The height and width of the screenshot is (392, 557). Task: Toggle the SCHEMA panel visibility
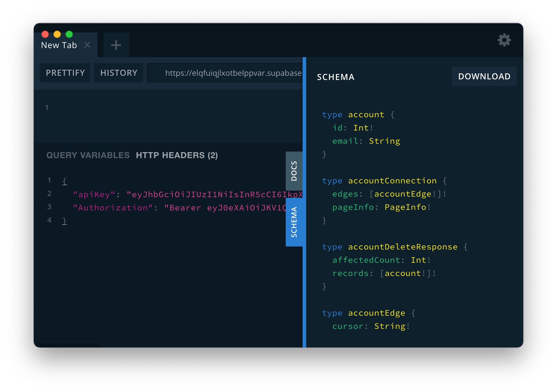click(294, 222)
